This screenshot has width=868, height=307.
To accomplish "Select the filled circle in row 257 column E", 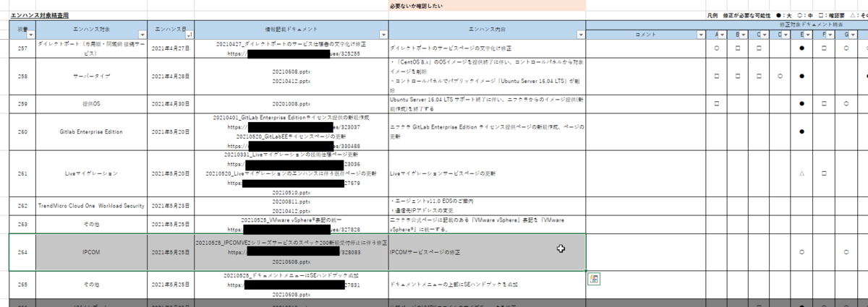I will click(803, 48).
